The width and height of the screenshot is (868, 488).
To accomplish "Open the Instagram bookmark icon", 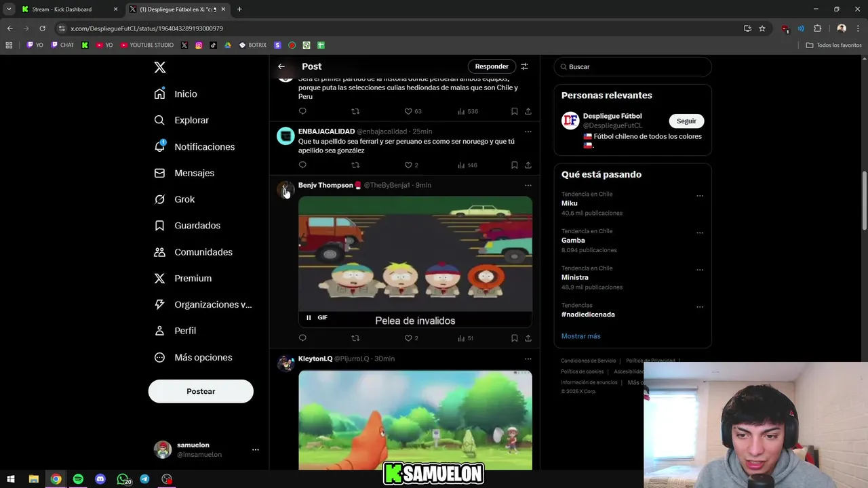I will tap(199, 45).
